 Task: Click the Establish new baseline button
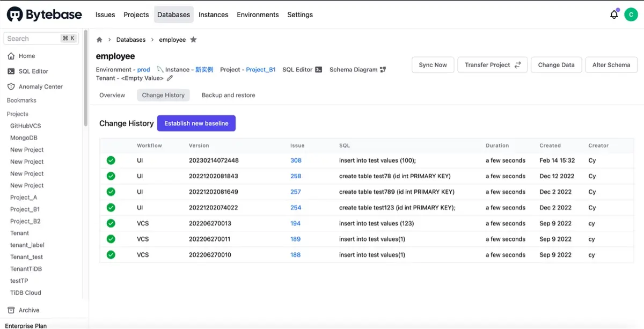(196, 123)
